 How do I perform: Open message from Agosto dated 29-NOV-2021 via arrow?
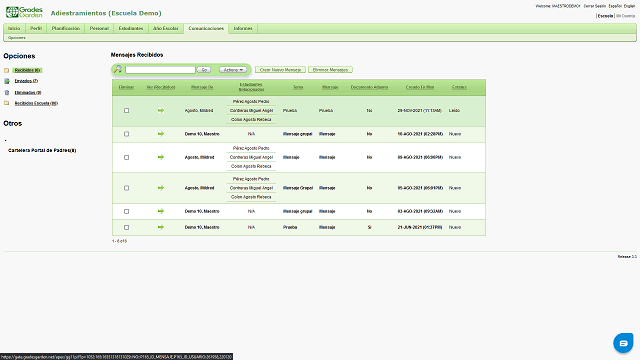pos(161,110)
